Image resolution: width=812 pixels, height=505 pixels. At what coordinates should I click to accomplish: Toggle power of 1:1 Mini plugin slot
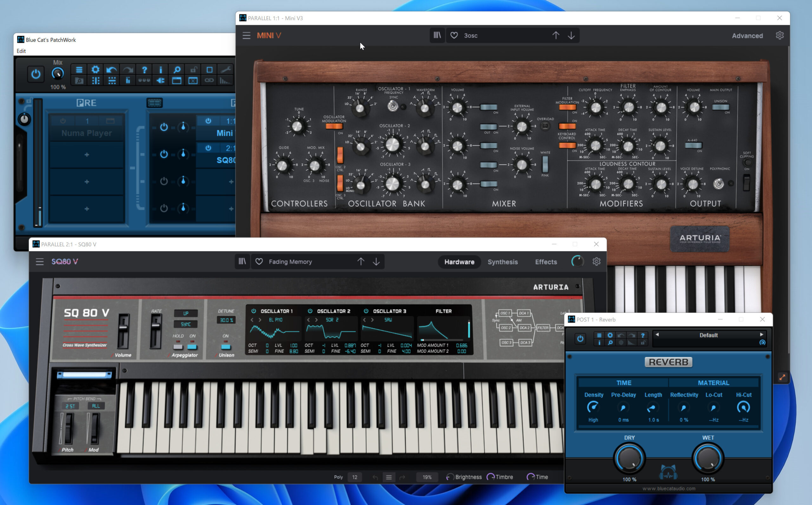pyautogui.click(x=208, y=121)
